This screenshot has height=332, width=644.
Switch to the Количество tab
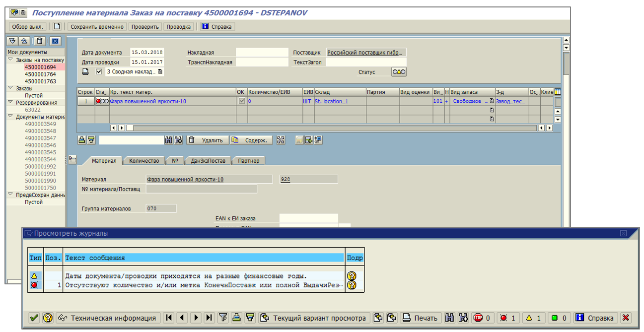pyautogui.click(x=144, y=160)
